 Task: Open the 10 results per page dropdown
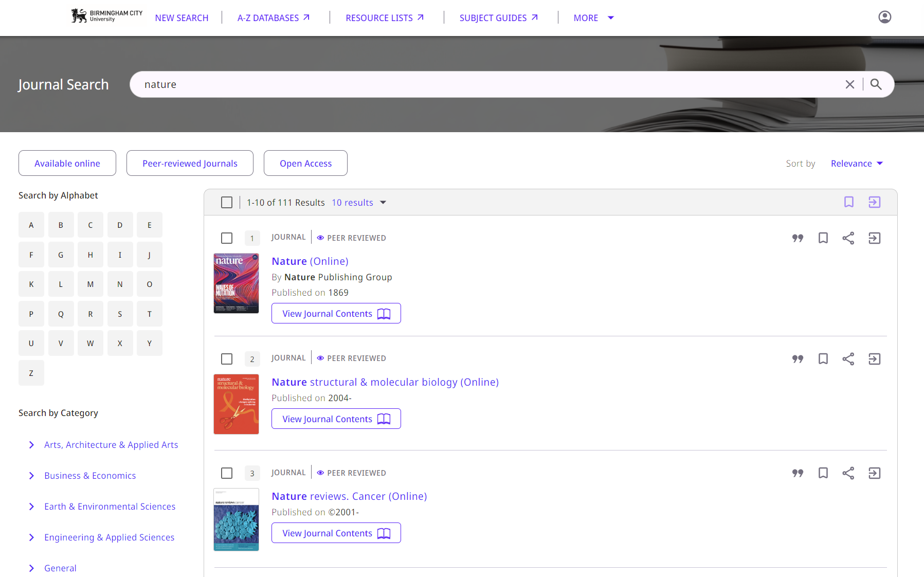point(358,203)
